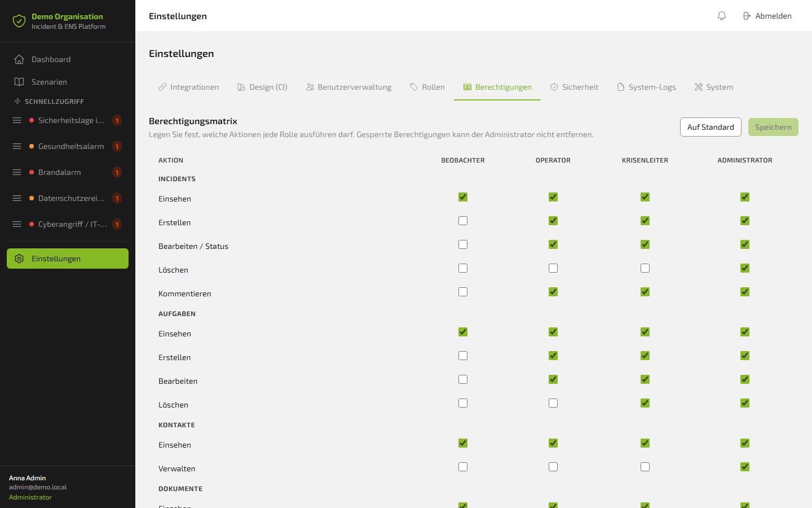Click the Kommentieren row label
The height and width of the screenshot is (508, 812).
click(185, 294)
